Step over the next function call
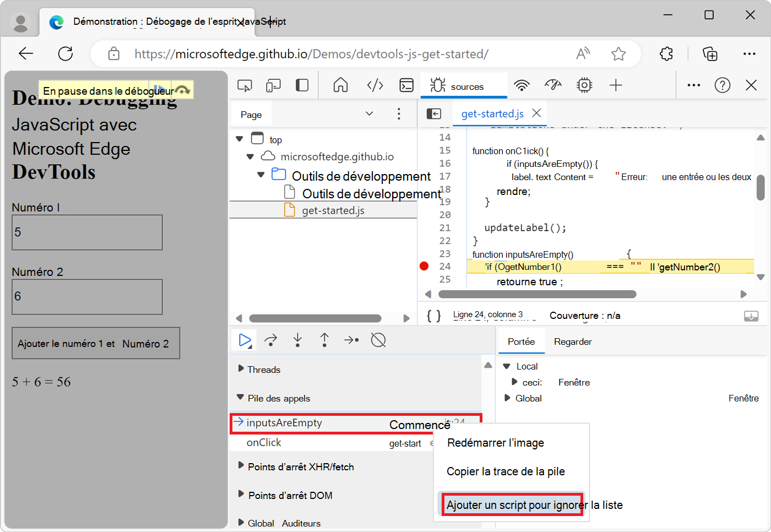771x532 pixels. point(271,340)
